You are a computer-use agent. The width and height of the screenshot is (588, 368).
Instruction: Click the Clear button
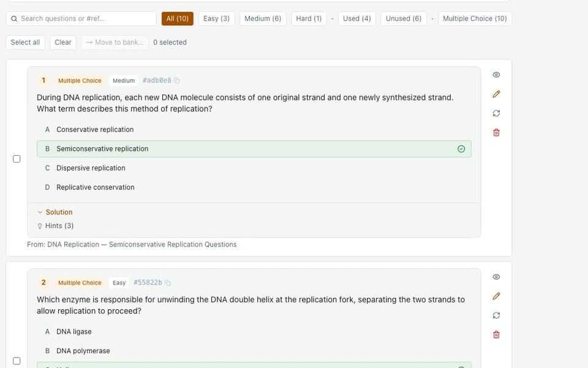[x=63, y=42]
